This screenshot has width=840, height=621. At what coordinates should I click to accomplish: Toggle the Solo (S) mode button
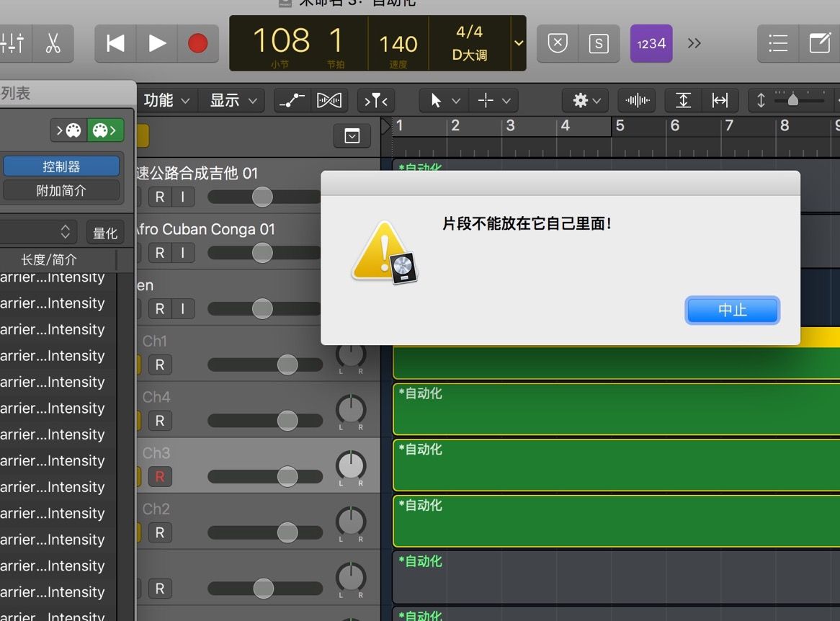tap(599, 43)
